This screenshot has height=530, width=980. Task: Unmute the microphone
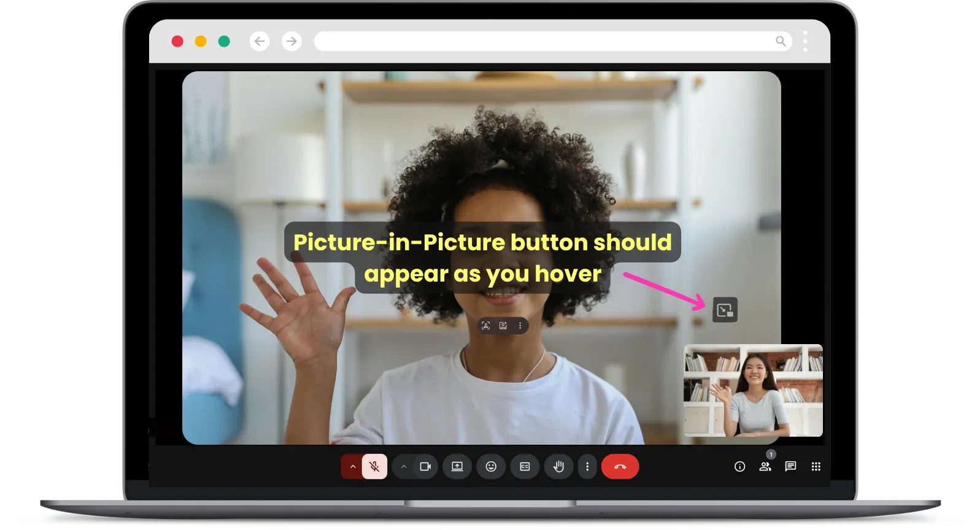[x=374, y=467]
